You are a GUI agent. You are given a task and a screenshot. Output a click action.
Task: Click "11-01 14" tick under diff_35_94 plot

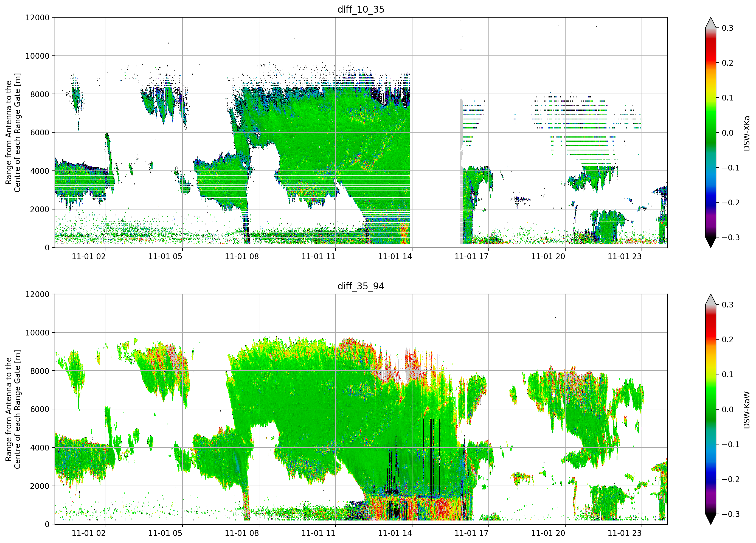[x=395, y=533]
